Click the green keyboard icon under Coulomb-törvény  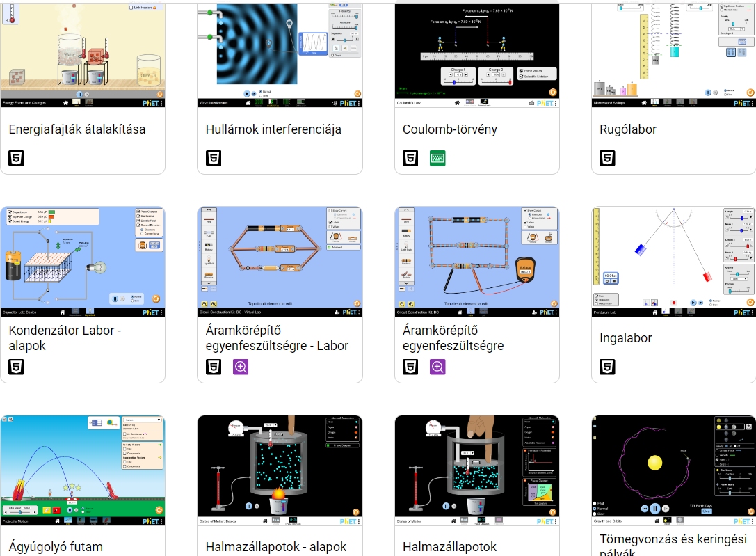click(437, 158)
